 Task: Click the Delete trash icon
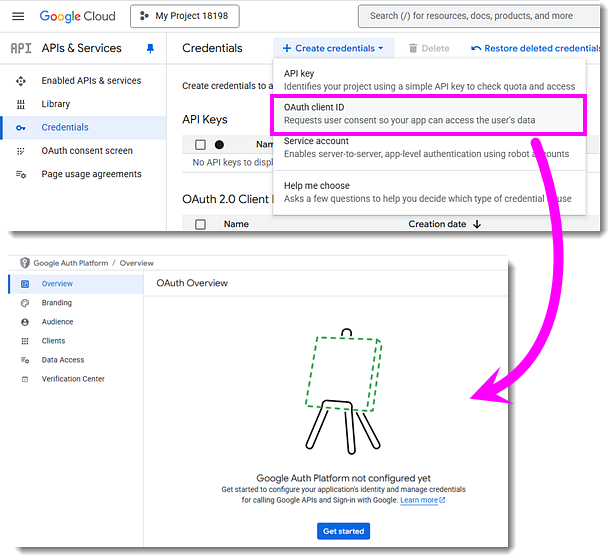413,48
